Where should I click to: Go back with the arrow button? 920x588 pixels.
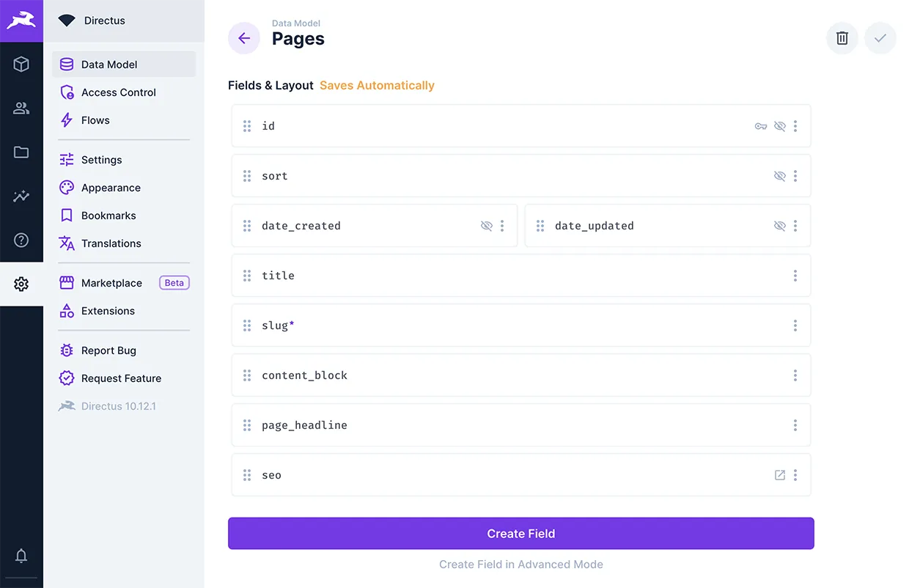244,38
